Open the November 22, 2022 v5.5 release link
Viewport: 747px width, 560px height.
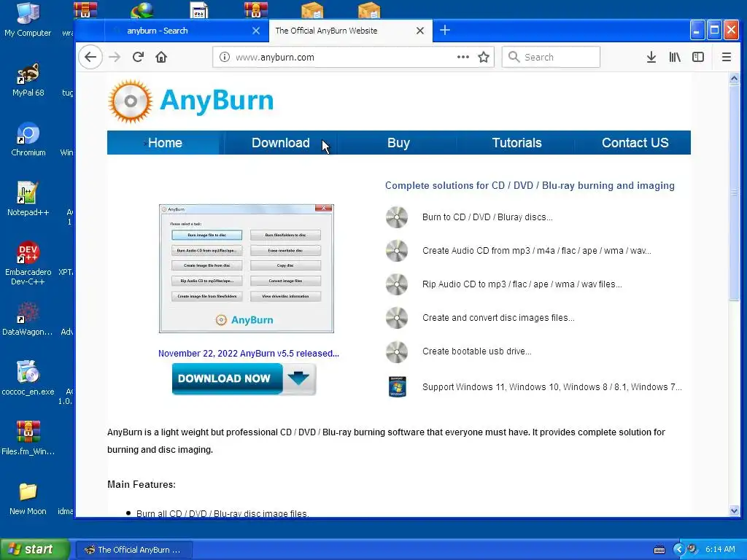coord(249,354)
